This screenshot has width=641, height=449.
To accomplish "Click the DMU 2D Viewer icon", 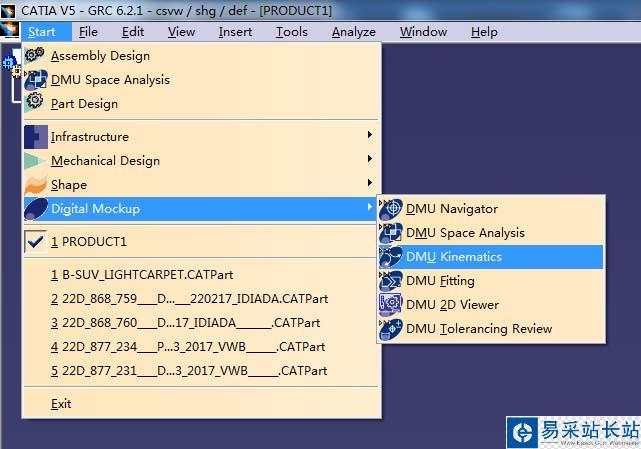I will pos(391,305).
